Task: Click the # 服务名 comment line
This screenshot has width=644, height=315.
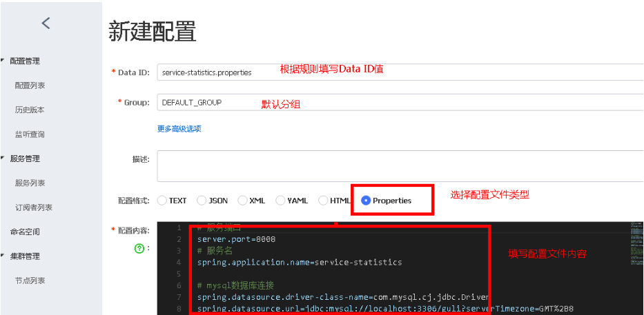Action: click(215, 251)
